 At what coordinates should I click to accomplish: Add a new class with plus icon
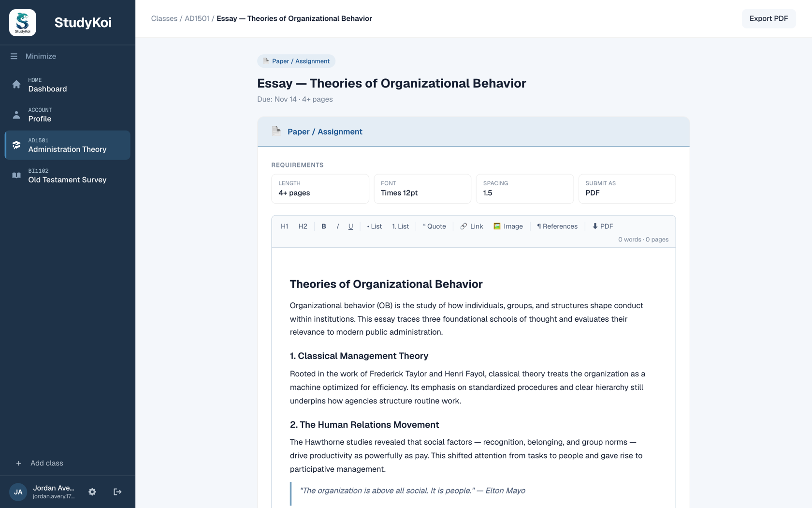click(18, 463)
